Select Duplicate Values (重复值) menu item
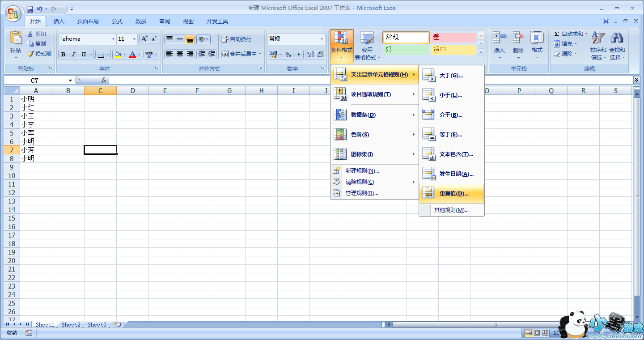The height and width of the screenshot is (340, 644). pos(451,194)
